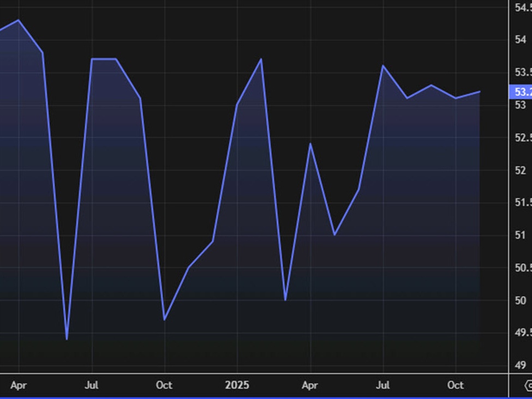Click the chart line at its deepest trough
Image resolution: width=532 pixels, height=399 pixels.
(66, 338)
